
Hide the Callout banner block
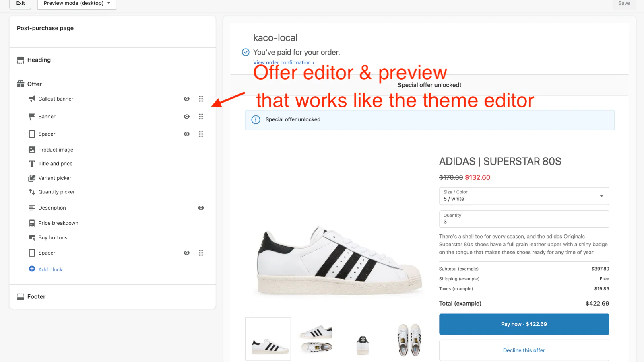tap(186, 99)
